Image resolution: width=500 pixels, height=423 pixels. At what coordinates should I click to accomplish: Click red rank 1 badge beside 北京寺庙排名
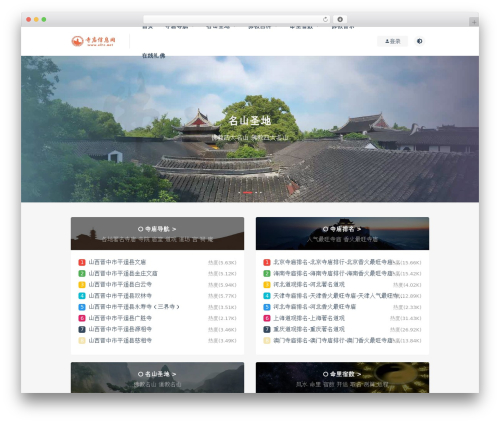tap(267, 262)
